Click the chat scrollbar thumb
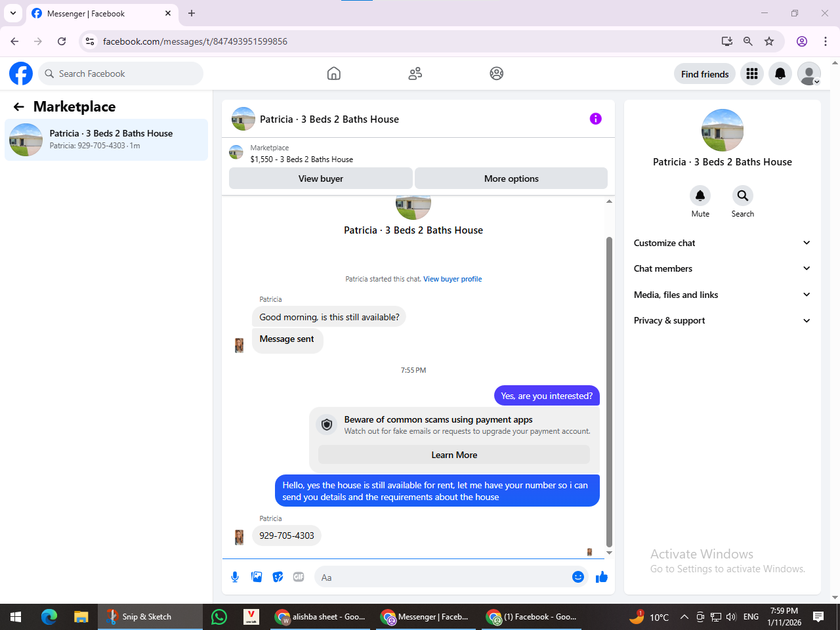Image resolution: width=840 pixels, height=630 pixels. click(609, 392)
